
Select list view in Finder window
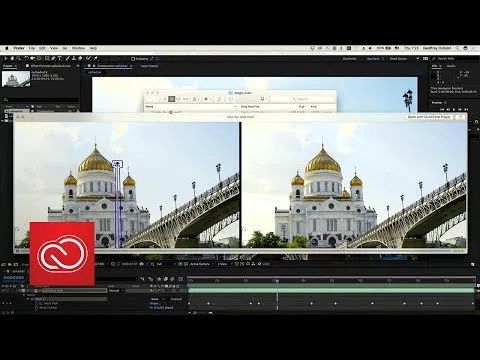coord(171,99)
